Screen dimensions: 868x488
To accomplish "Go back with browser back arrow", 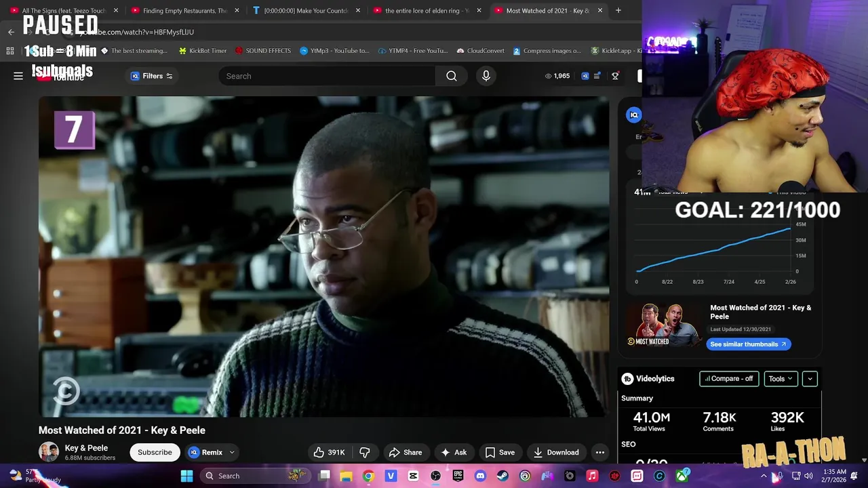I will (11, 32).
